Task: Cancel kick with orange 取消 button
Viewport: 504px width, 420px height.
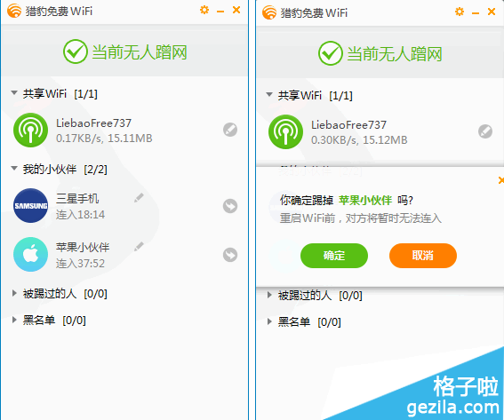Action: [x=423, y=256]
